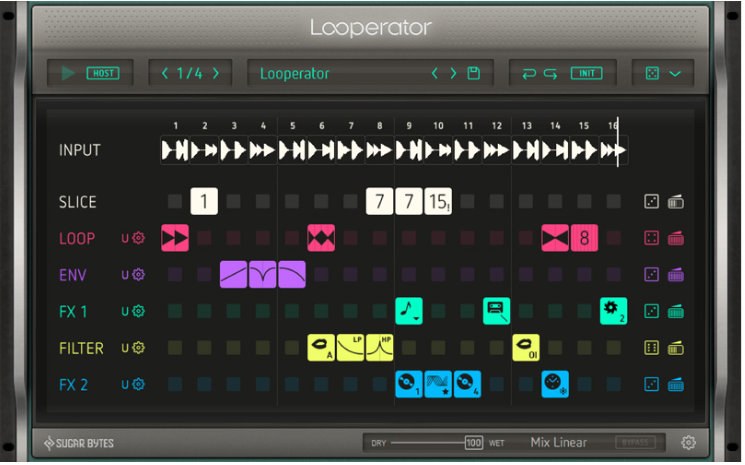Open global settings gear at bottom right

(688, 443)
